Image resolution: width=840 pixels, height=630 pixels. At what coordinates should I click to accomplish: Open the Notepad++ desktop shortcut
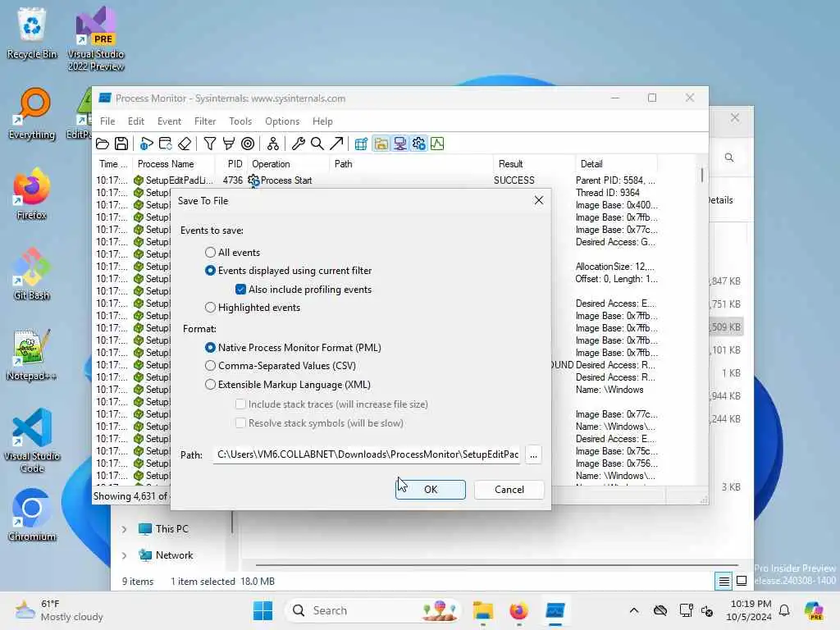tap(32, 354)
